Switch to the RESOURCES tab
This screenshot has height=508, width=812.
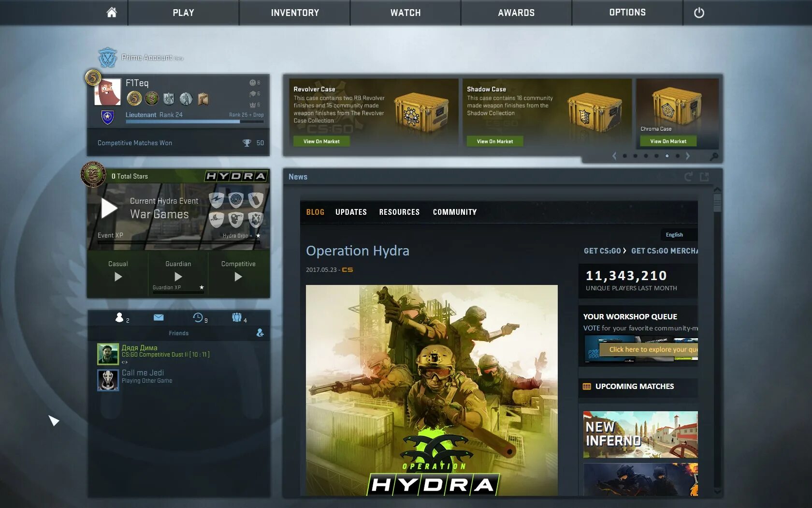pos(399,212)
